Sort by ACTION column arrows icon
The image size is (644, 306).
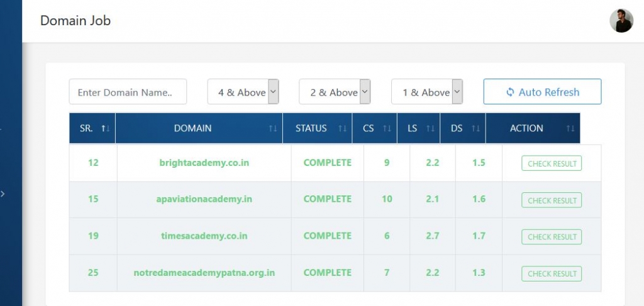(570, 128)
